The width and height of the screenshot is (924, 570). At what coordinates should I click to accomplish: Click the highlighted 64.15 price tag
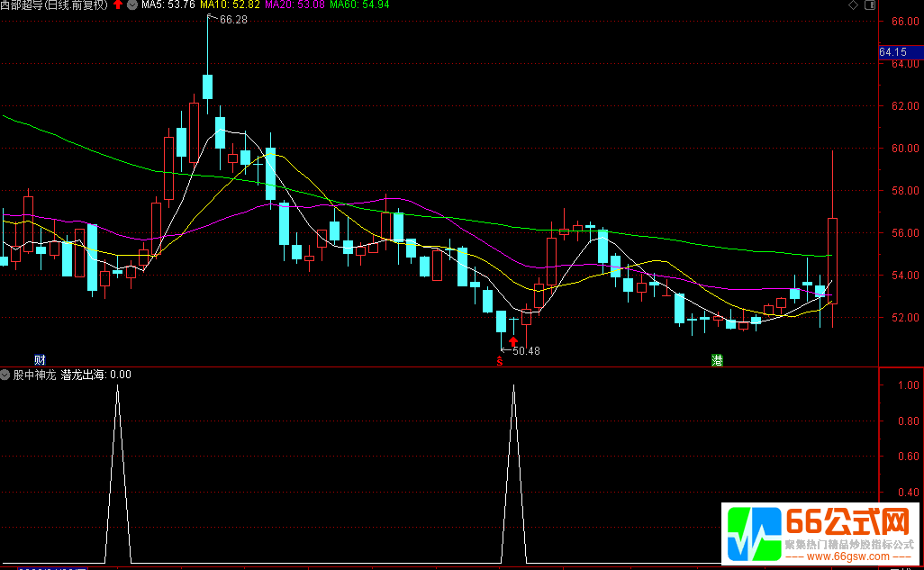(900, 52)
